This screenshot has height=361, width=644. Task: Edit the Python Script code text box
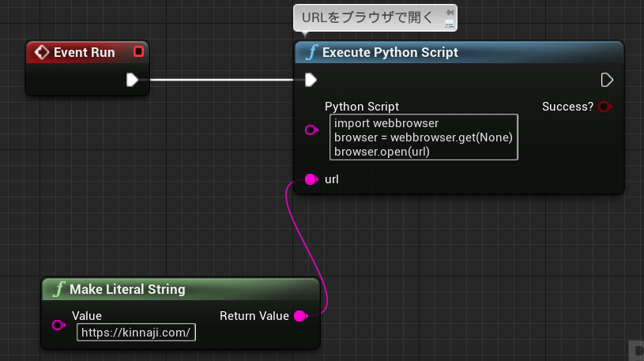424,137
